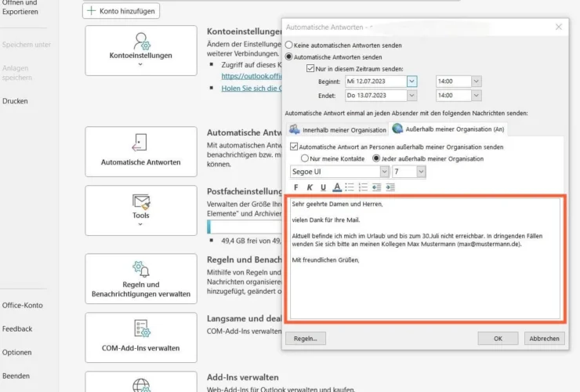Uncheck 'Nur in diesem Zeitraum senden'

point(310,69)
